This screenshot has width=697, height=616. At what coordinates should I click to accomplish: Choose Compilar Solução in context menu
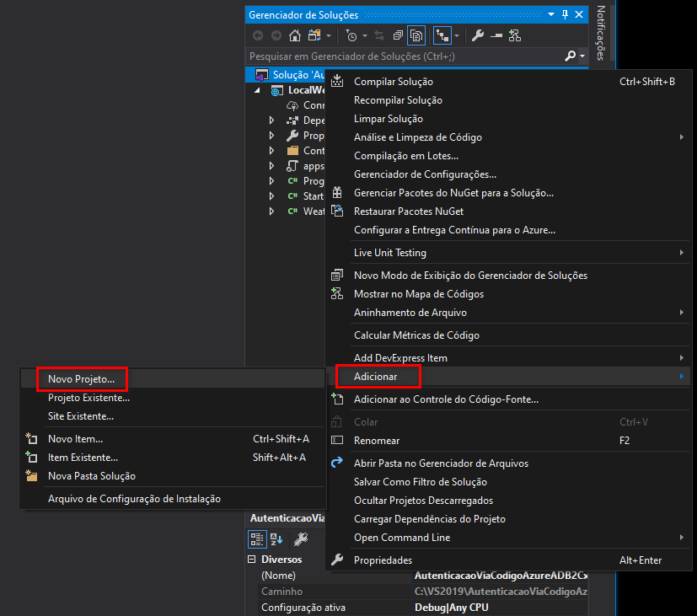[x=393, y=82]
